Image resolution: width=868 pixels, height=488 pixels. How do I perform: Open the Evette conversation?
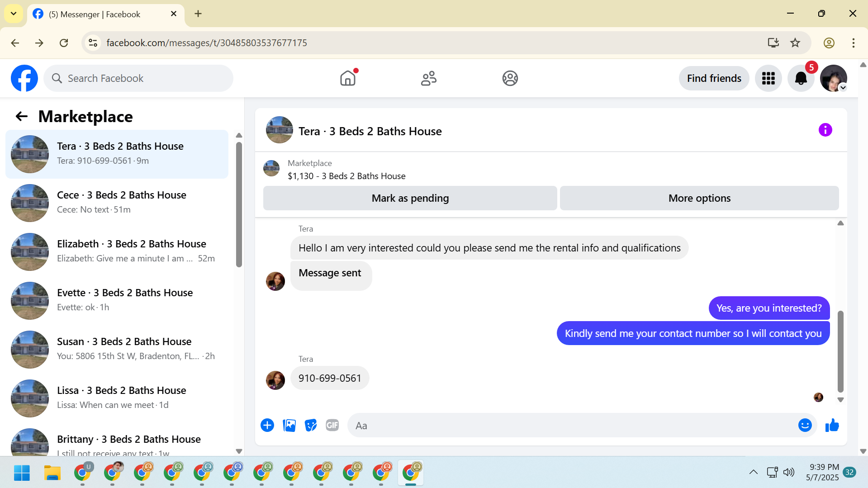pyautogui.click(x=117, y=301)
